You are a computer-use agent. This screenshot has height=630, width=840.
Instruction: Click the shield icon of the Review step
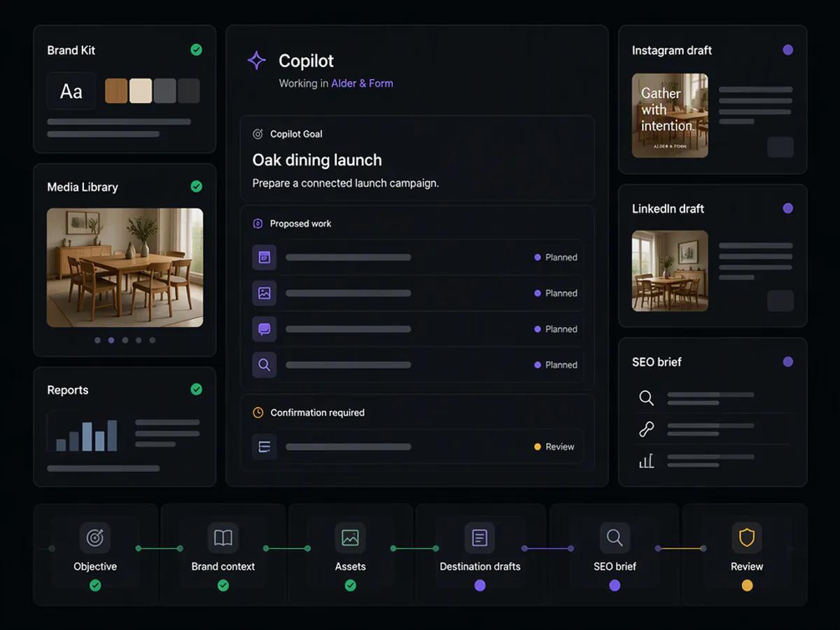point(747,538)
